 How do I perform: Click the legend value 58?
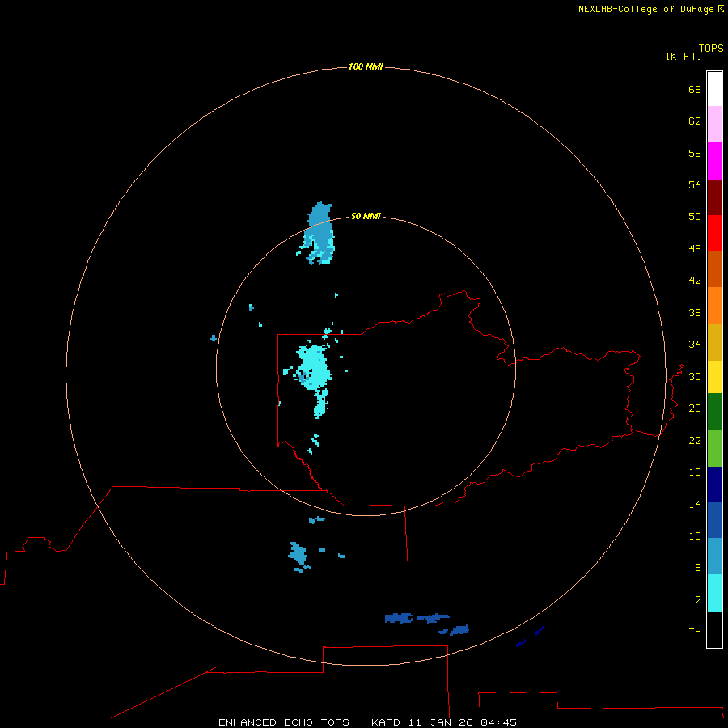pos(695,153)
